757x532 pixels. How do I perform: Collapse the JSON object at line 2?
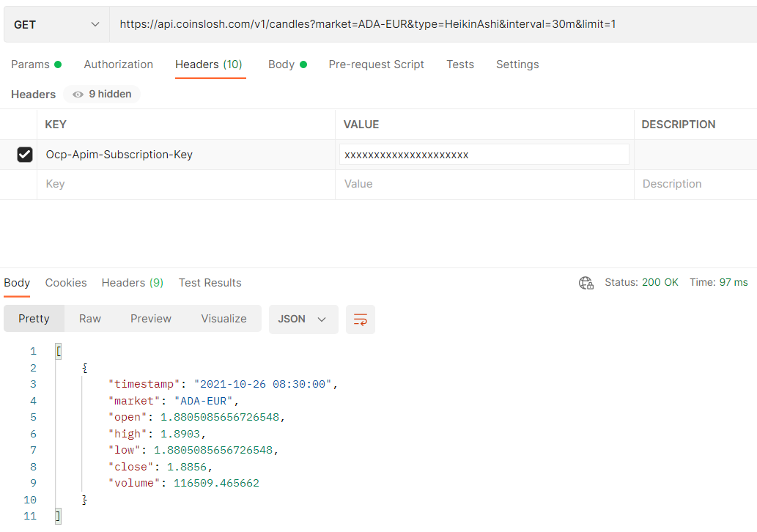coord(85,368)
